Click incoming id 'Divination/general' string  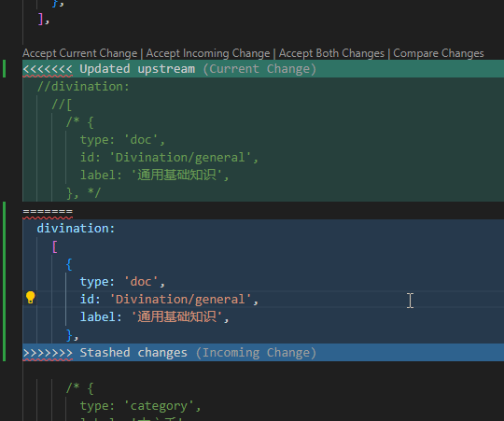pos(180,300)
